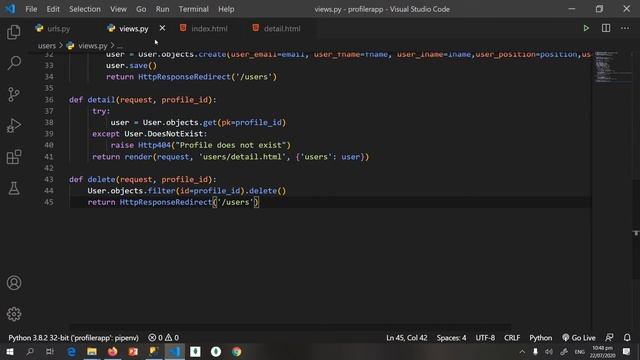Change indentation via Spaces: 4
640x360 pixels.
click(x=451, y=338)
